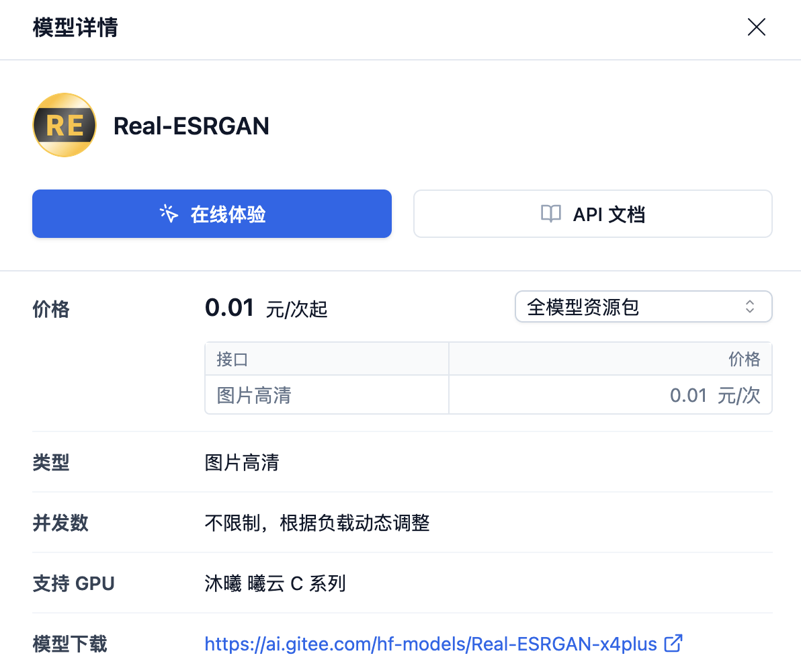Launch 在线体验 for Real-ESRGAN
This screenshot has height=672, width=801.
click(x=212, y=213)
